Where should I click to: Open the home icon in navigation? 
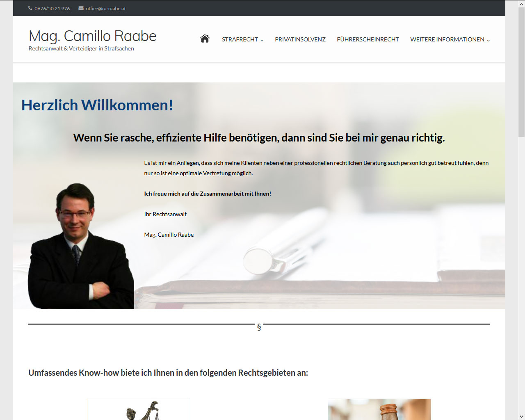(205, 39)
